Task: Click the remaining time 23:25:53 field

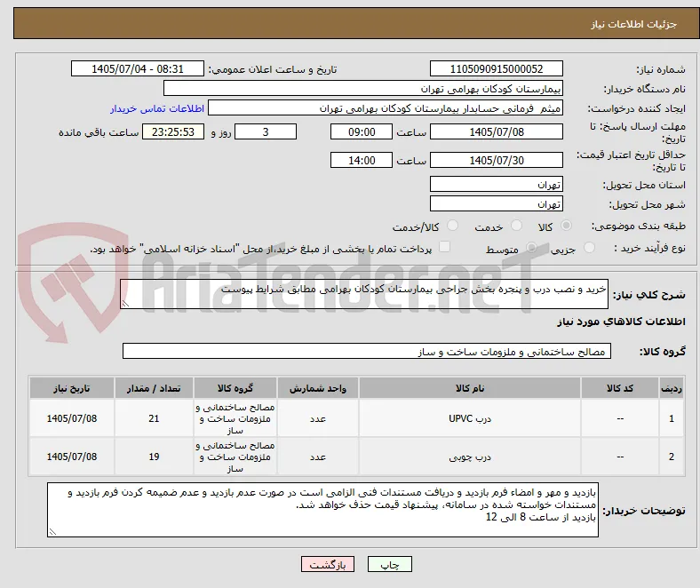Action: point(173,132)
